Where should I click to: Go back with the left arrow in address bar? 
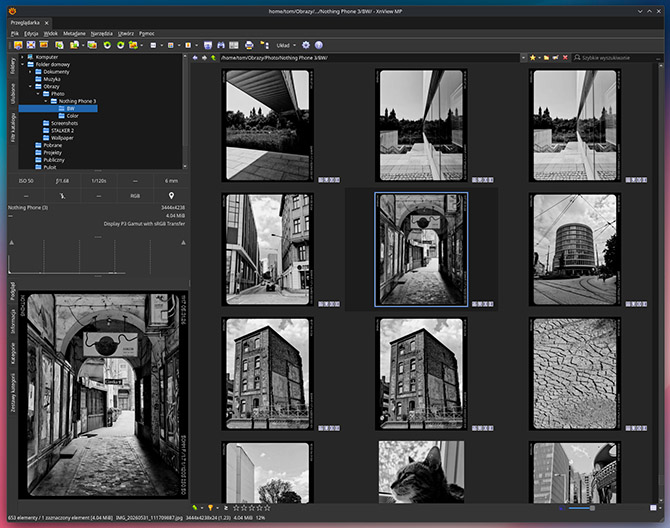pos(195,58)
